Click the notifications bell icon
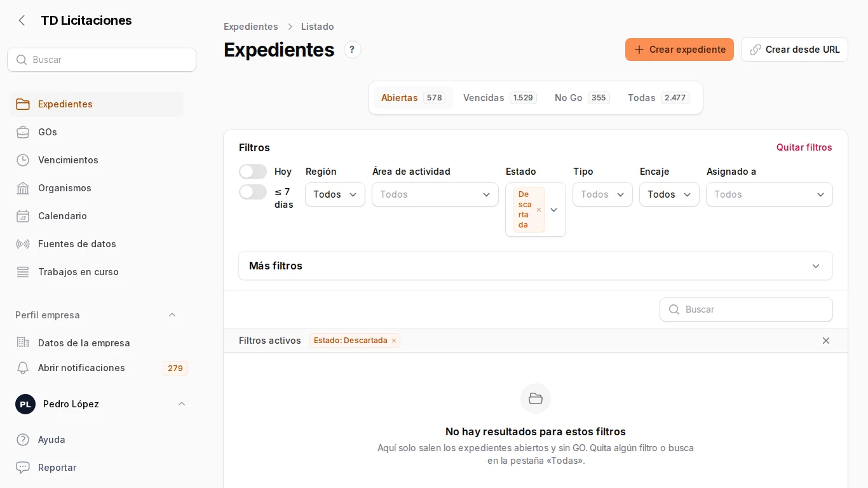This screenshot has height=488, width=868. [23, 368]
